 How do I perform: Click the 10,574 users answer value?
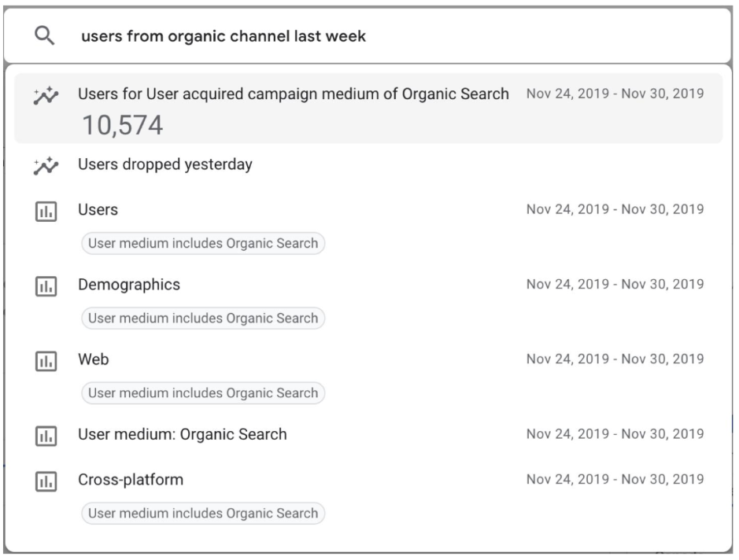point(120,123)
